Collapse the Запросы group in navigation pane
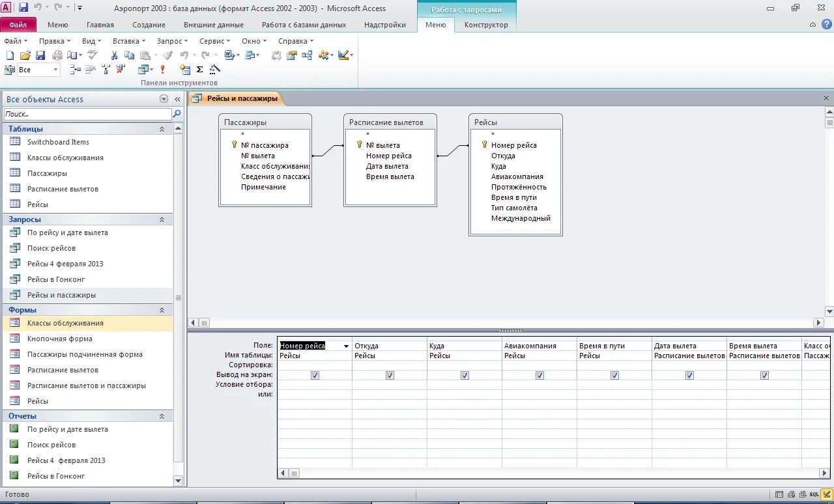The height and width of the screenshot is (504, 834). point(162,219)
